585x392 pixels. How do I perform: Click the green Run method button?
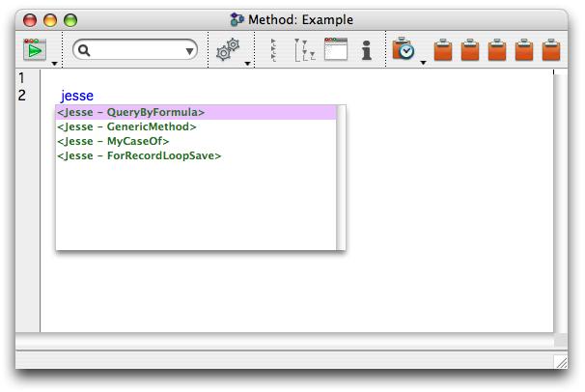(x=35, y=49)
